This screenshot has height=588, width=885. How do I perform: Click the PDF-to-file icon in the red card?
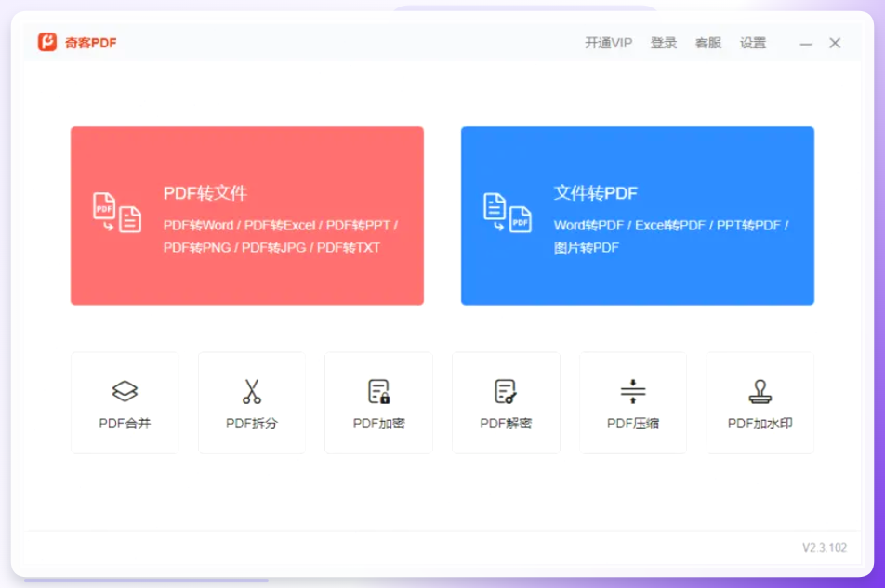(117, 213)
